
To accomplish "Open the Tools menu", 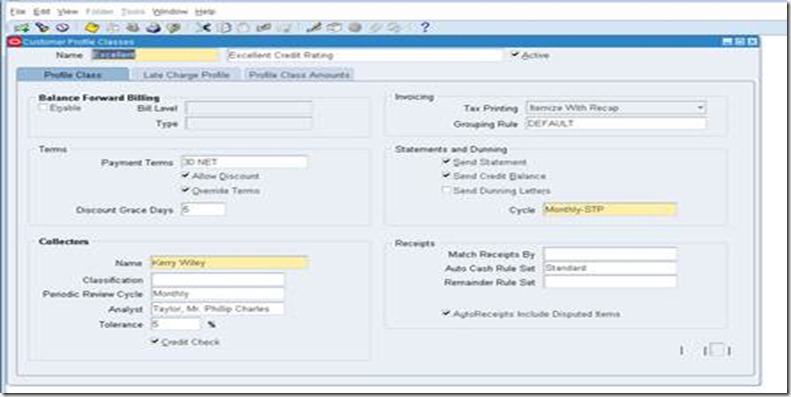I will click(x=133, y=11).
